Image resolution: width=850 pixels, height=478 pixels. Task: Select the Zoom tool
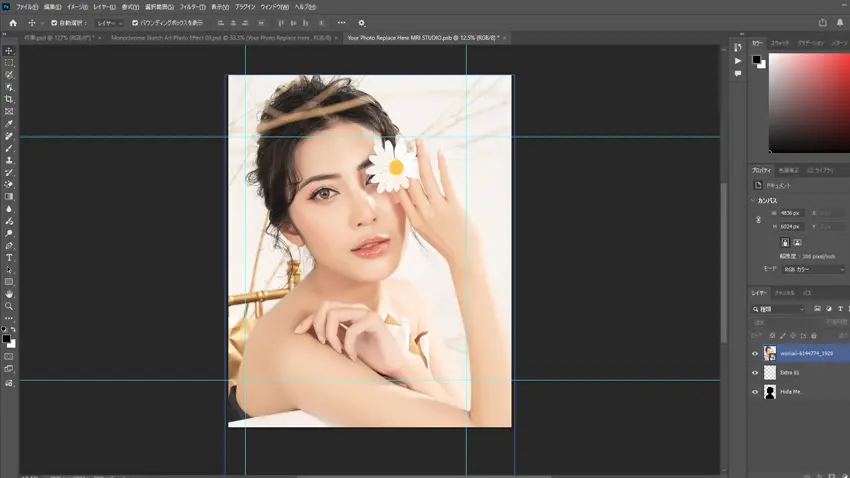[9, 306]
